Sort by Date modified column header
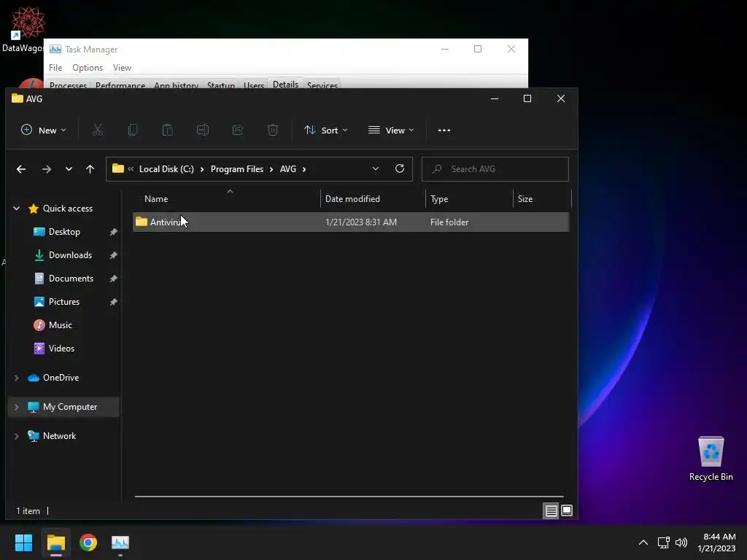 373,199
